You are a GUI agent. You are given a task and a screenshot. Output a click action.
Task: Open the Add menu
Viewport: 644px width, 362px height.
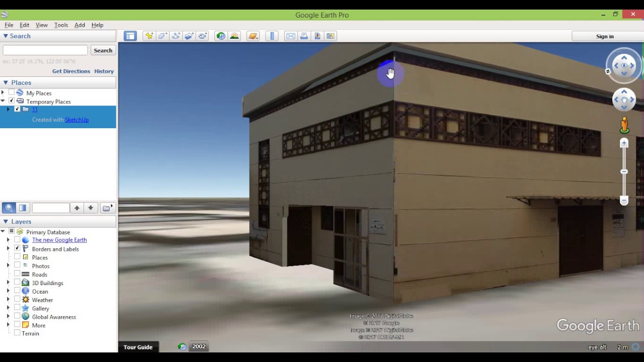point(79,25)
